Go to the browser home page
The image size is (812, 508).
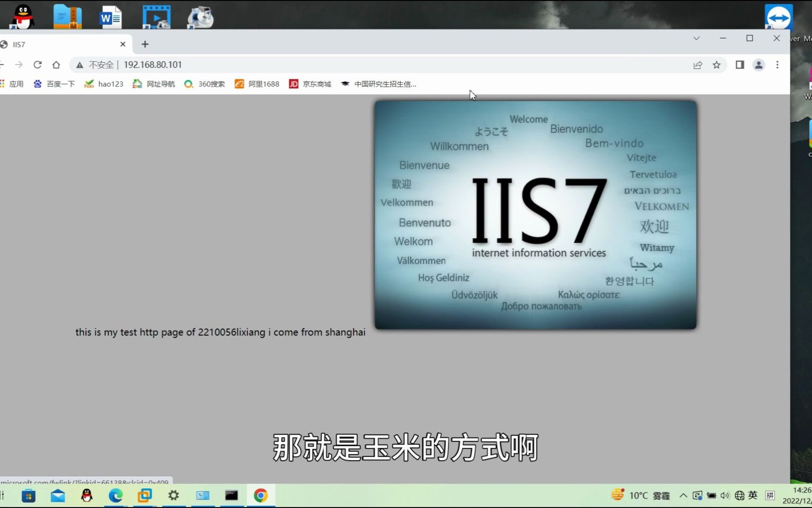coord(56,64)
